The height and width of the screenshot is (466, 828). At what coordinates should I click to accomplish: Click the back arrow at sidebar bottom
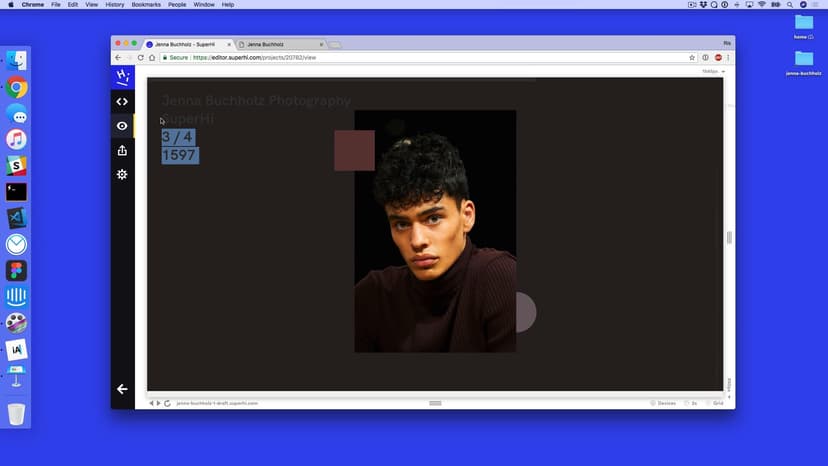pos(122,389)
